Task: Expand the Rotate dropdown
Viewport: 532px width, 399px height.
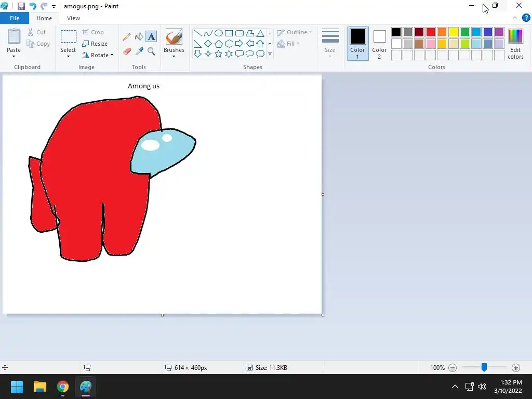Action: (x=112, y=55)
